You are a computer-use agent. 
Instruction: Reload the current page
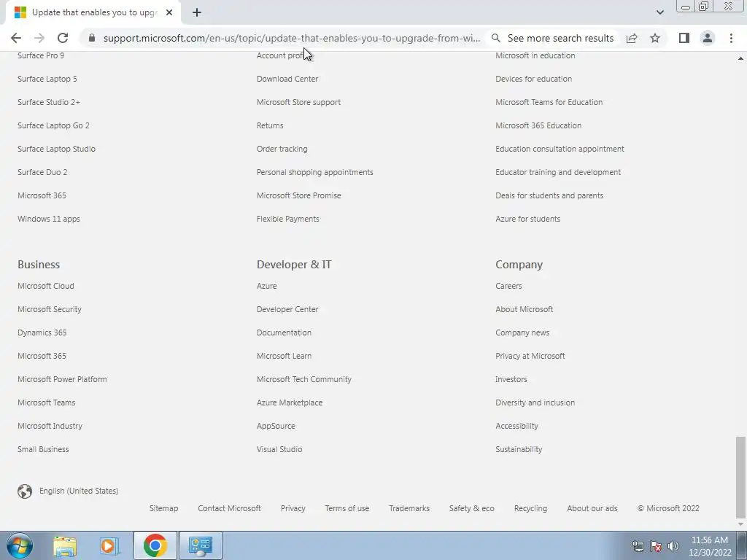click(63, 38)
